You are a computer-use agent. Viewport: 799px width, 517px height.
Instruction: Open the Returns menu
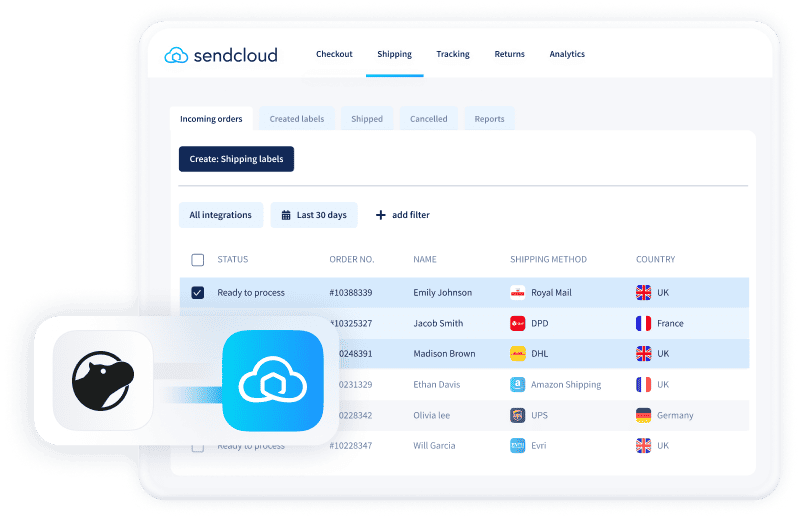pos(509,54)
